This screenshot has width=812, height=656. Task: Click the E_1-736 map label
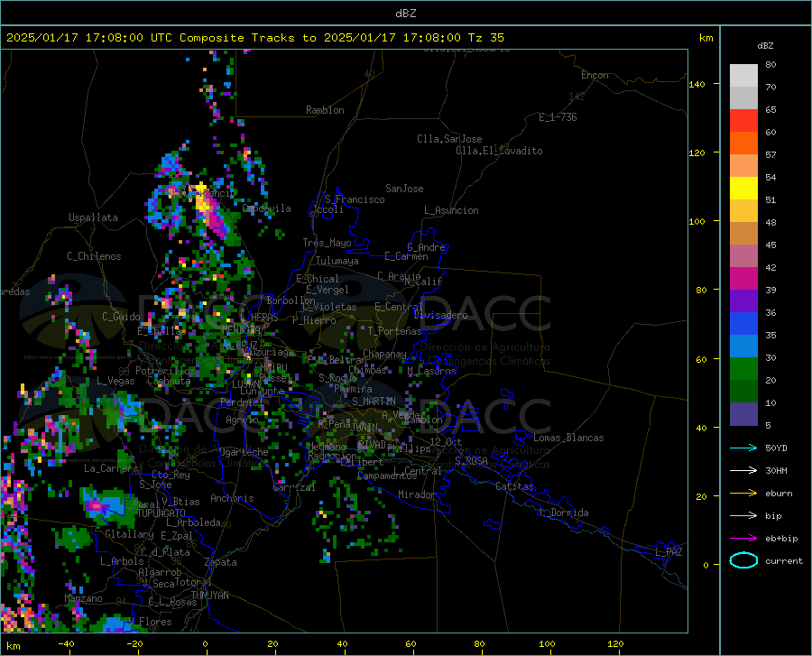click(x=558, y=117)
